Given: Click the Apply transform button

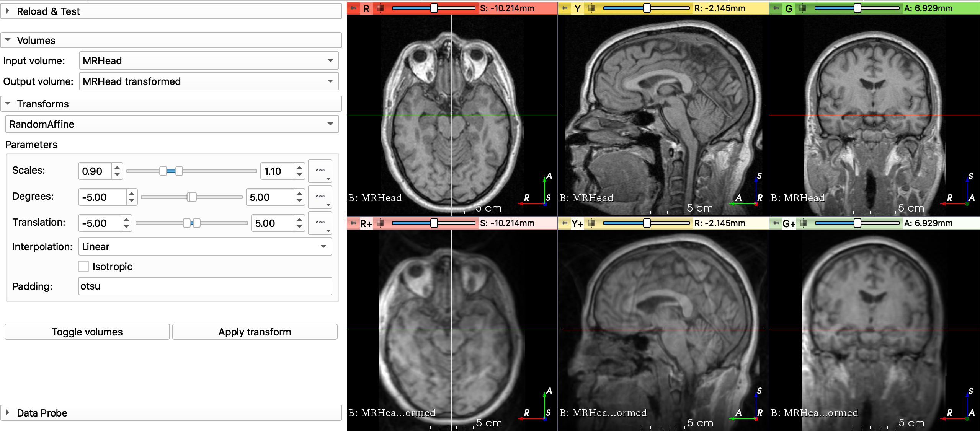Looking at the screenshot, I should [x=255, y=332].
